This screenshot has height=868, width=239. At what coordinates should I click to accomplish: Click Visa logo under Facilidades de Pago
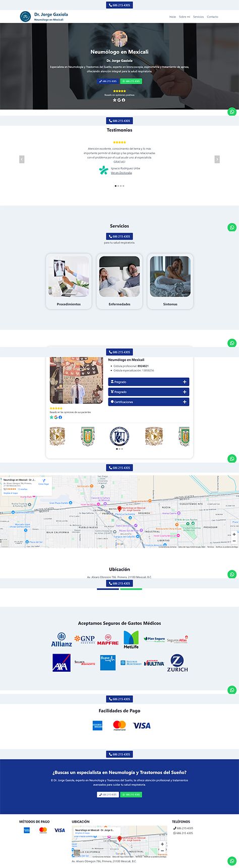coord(142,725)
